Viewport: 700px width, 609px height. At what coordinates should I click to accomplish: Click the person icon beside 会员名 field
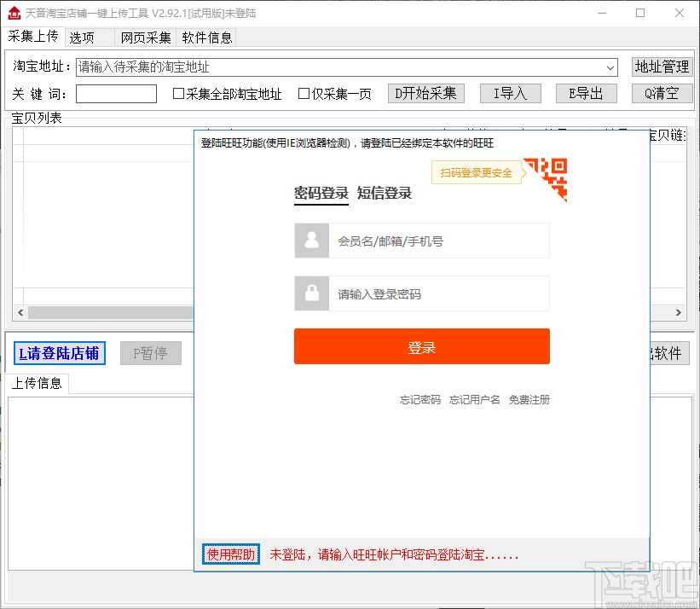311,241
